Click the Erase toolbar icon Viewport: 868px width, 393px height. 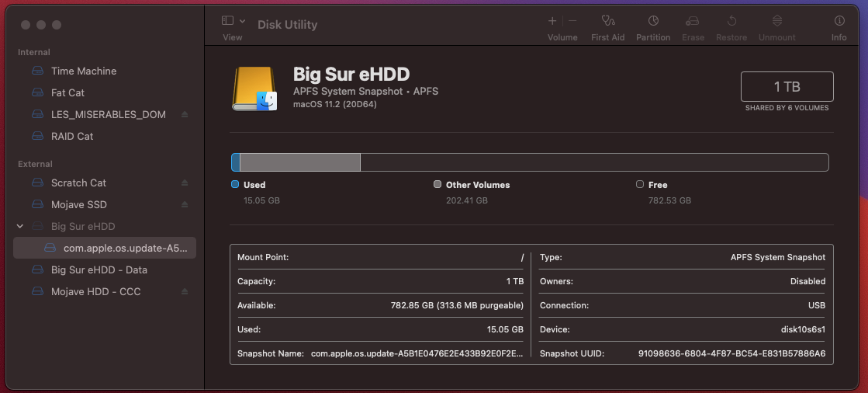coord(693,21)
